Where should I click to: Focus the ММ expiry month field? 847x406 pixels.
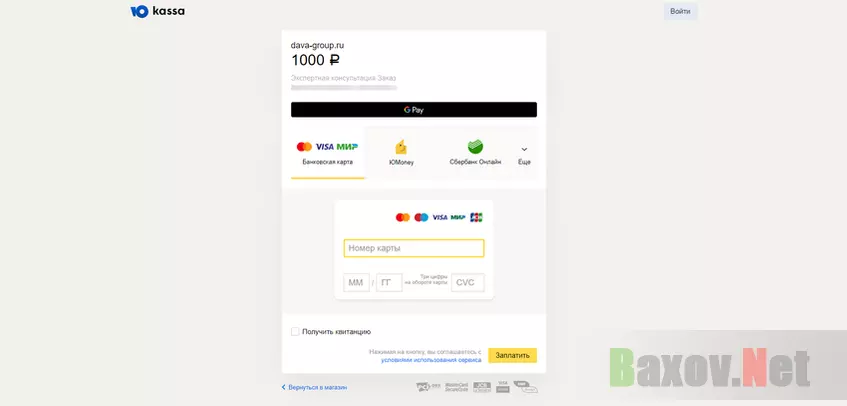[x=357, y=282]
